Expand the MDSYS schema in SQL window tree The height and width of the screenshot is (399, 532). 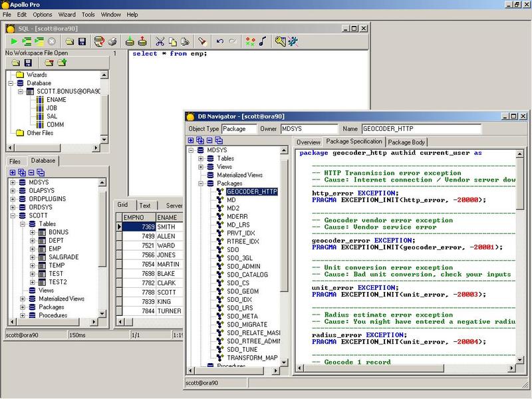pyautogui.click(x=13, y=182)
